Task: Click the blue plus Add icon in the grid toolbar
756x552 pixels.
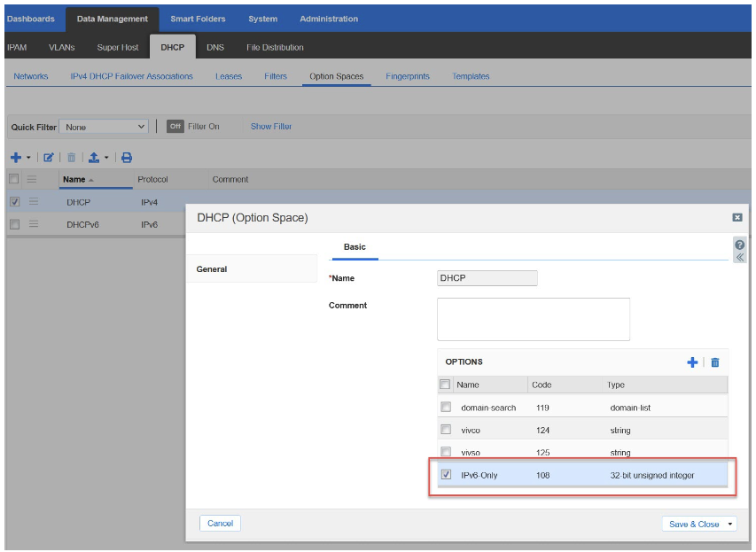Action: [x=16, y=158]
